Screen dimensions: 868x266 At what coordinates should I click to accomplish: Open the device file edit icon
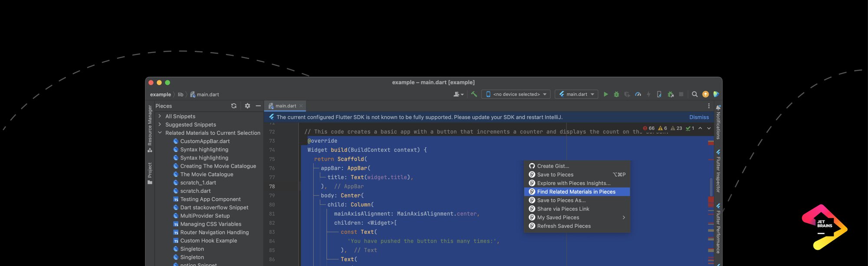tap(659, 94)
